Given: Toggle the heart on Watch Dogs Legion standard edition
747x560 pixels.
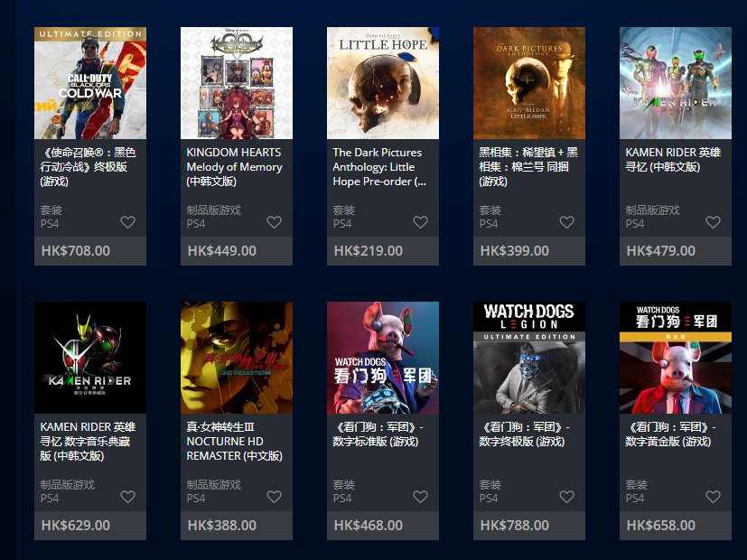Looking at the screenshot, I should (x=420, y=497).
